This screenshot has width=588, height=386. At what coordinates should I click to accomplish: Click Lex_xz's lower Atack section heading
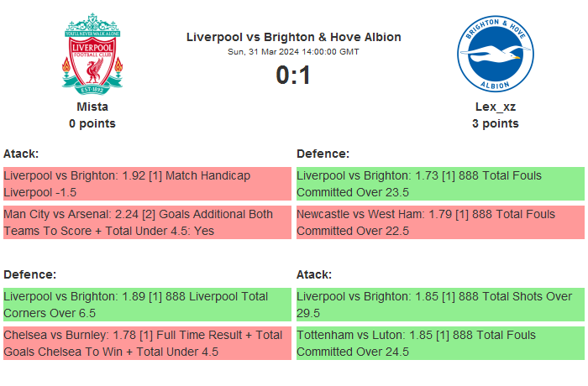(x=314, y=274)
